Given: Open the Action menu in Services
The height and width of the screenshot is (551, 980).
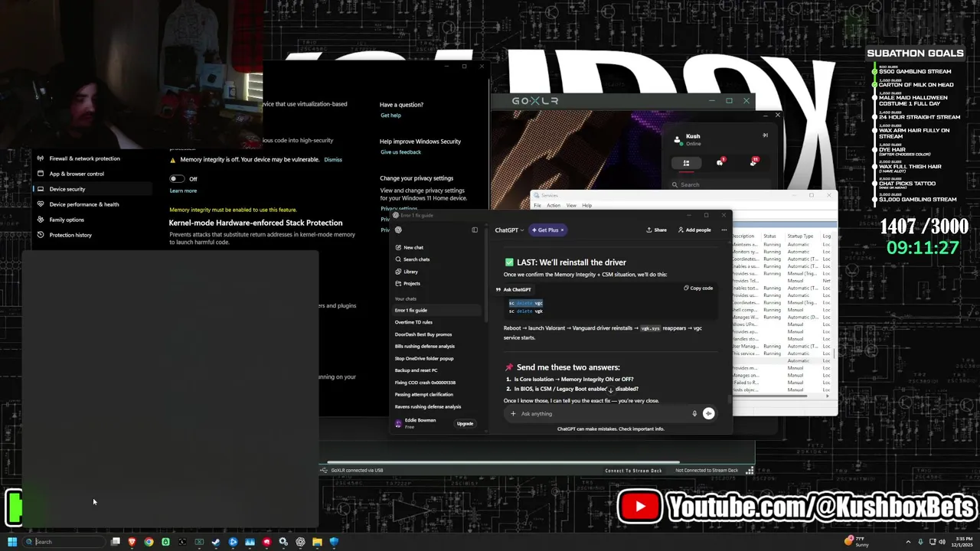Looking at the screenshot, I should click(x=554, y=205).
